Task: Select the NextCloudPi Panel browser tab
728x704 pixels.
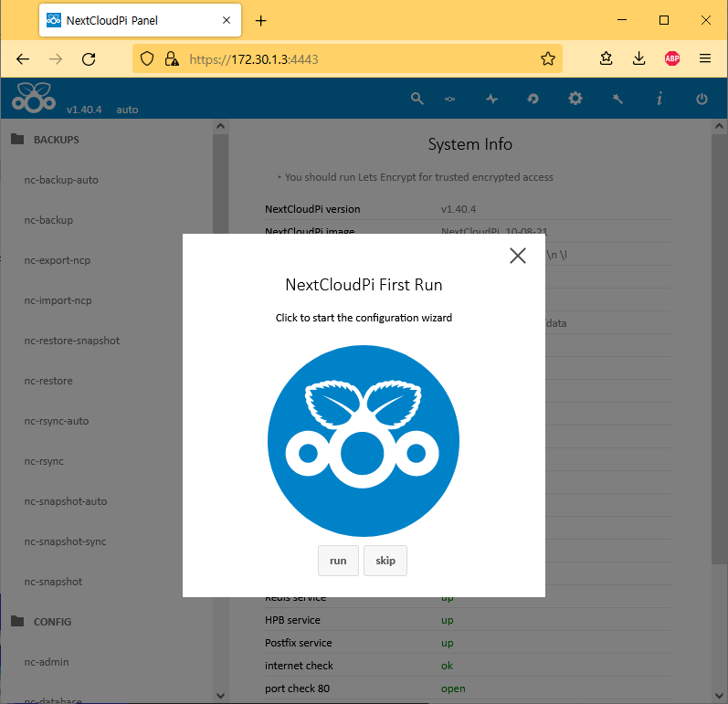Action: (141, 20)
